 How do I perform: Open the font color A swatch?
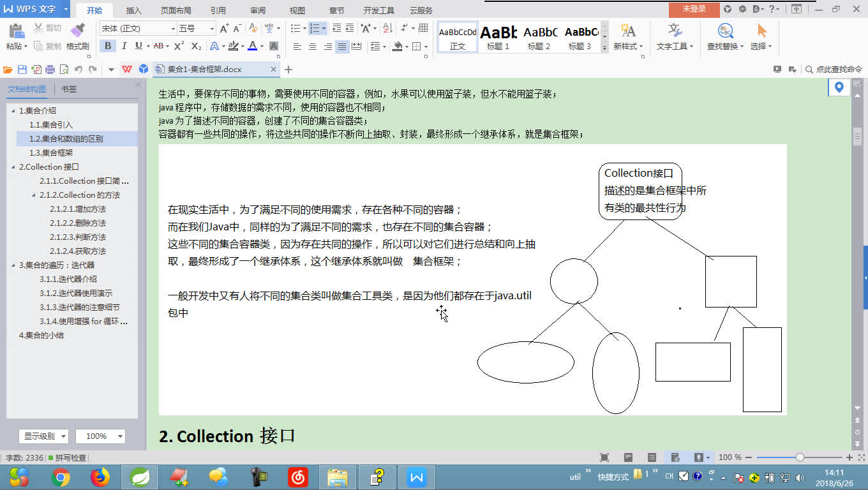pyautogui.click(x=253, y=46)
